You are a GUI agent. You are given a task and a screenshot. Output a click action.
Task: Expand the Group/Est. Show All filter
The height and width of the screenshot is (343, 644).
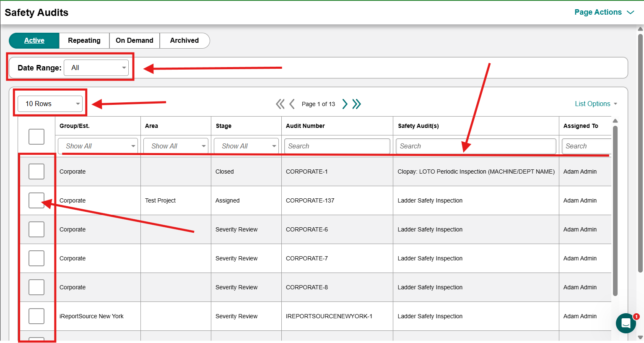[98, 146]
